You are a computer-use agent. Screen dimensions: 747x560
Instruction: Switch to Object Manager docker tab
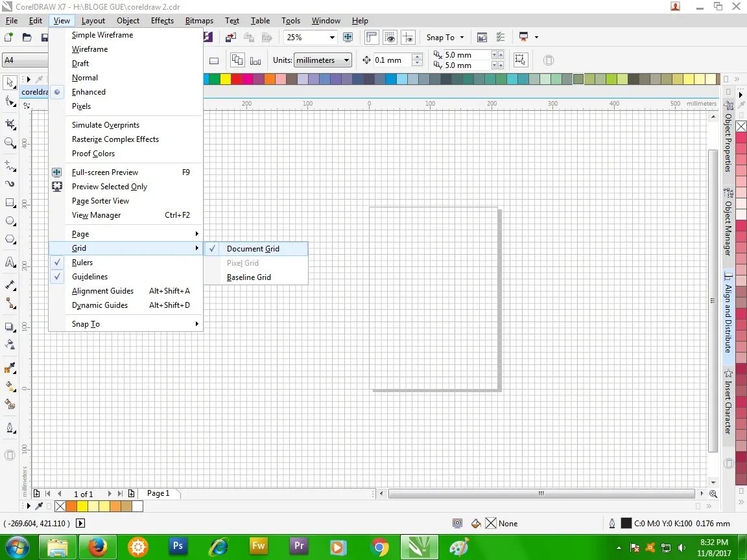[728, 223]
